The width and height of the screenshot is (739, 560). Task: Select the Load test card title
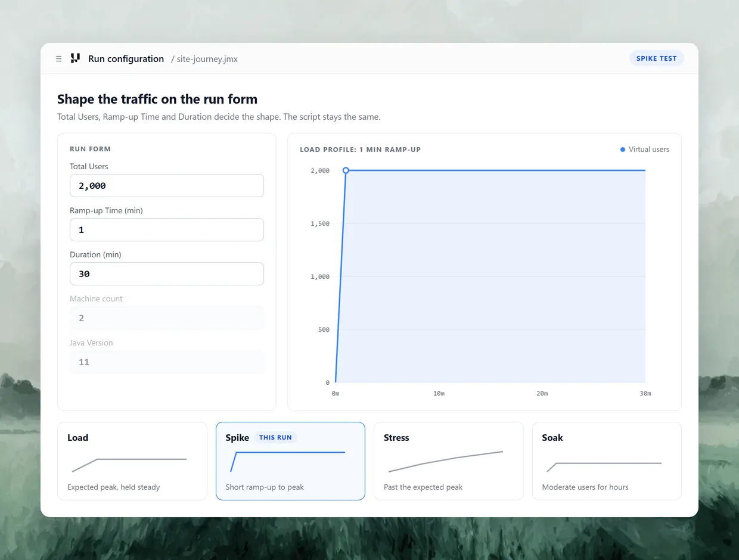click(x=77, y=438)
